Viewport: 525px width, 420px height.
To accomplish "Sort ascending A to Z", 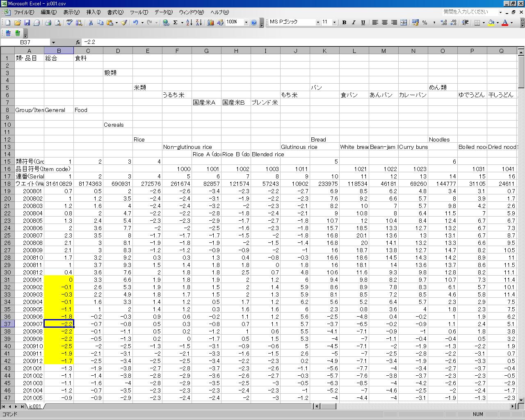I will tap(189, 23).
